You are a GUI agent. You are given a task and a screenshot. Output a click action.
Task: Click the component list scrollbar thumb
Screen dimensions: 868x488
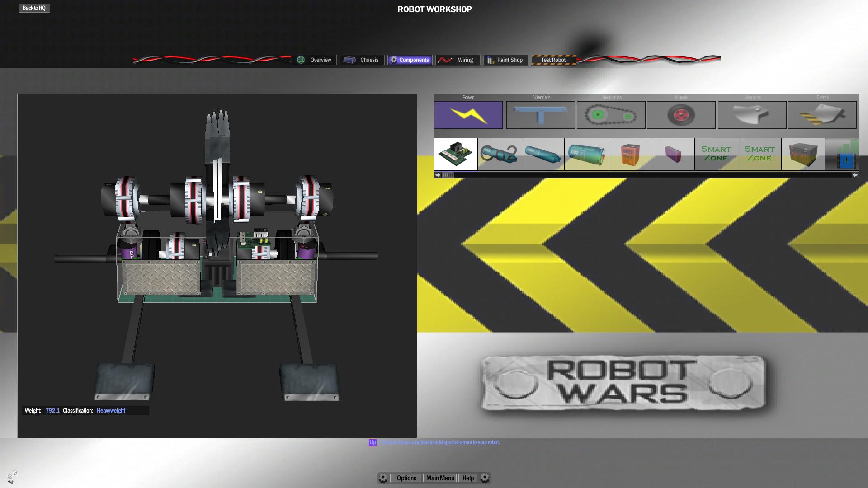[x=448, y=175]
